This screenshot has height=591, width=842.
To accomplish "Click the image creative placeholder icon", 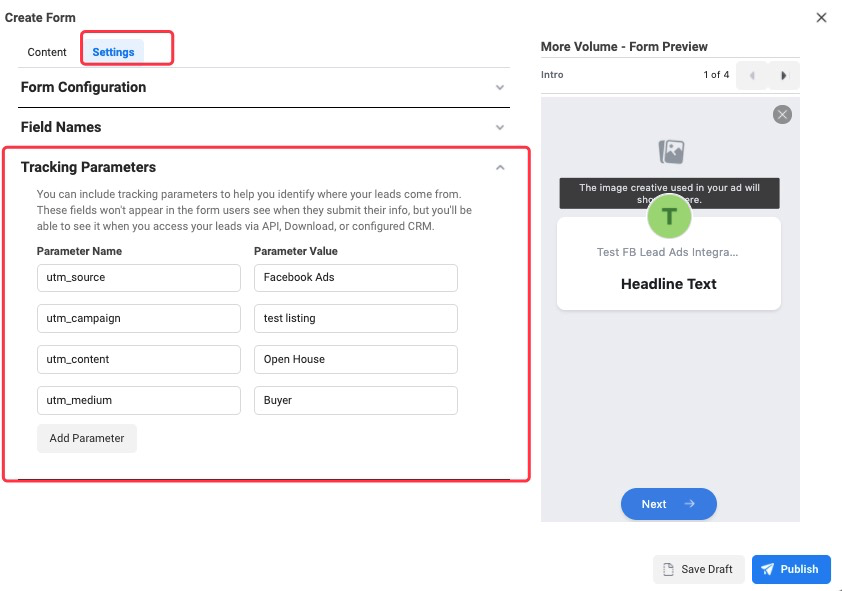I will [671, 152].
